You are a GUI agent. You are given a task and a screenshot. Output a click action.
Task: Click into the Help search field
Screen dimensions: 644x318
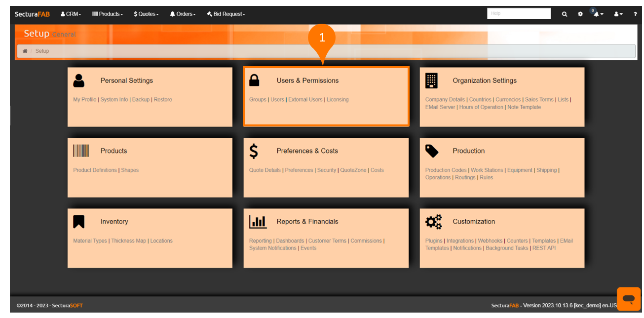[519, 14]
